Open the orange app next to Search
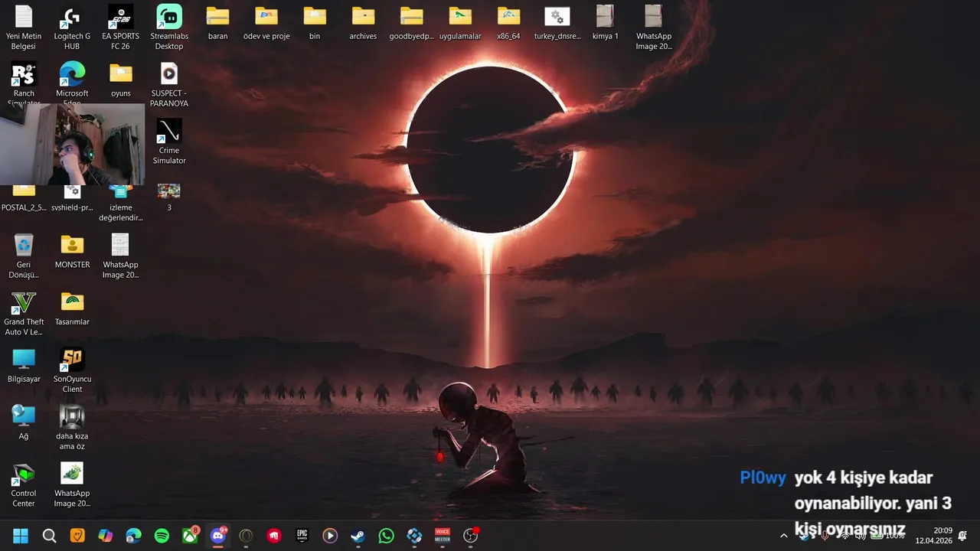This screenshot has height=551, width=980. click(77, 536)
